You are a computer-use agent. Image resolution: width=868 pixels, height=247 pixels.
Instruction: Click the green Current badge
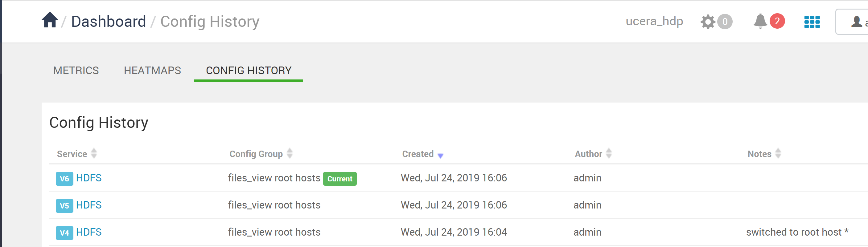pos(340,179)
